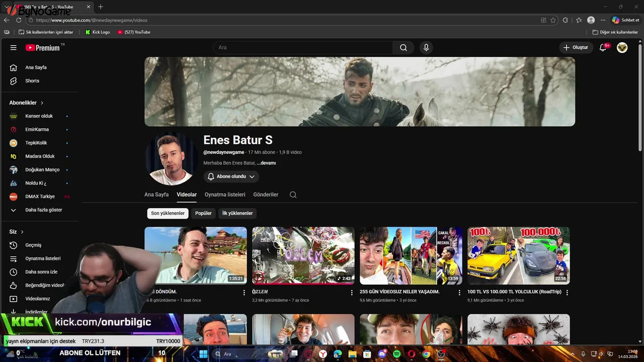Open the account avatar menu
The image size is (644, 362).
[x=622, y=47]
